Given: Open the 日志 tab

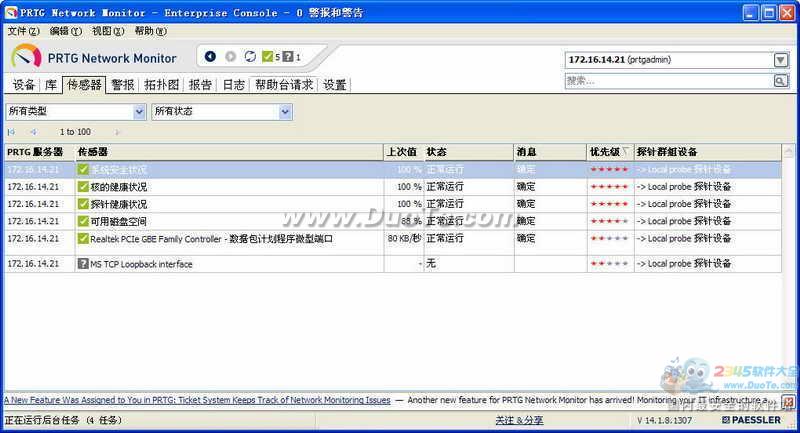Looking at the screenshot, I should coord(234,85).
